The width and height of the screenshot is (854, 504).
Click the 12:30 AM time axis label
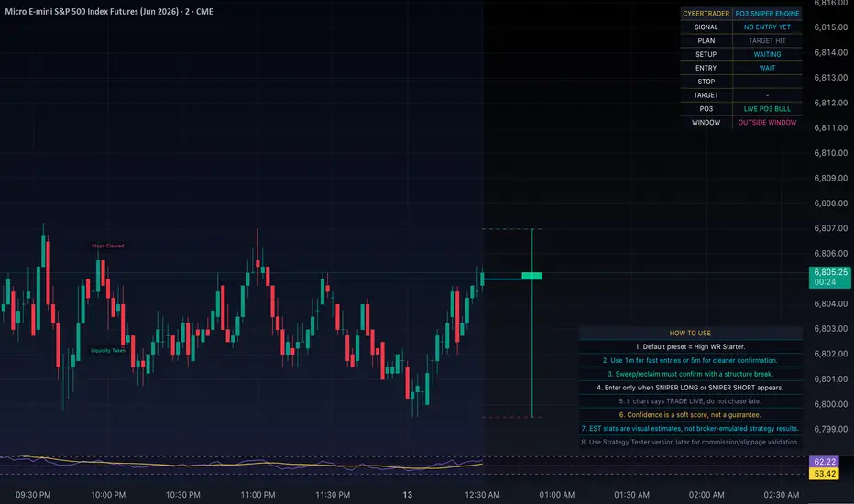pos(482,495)
